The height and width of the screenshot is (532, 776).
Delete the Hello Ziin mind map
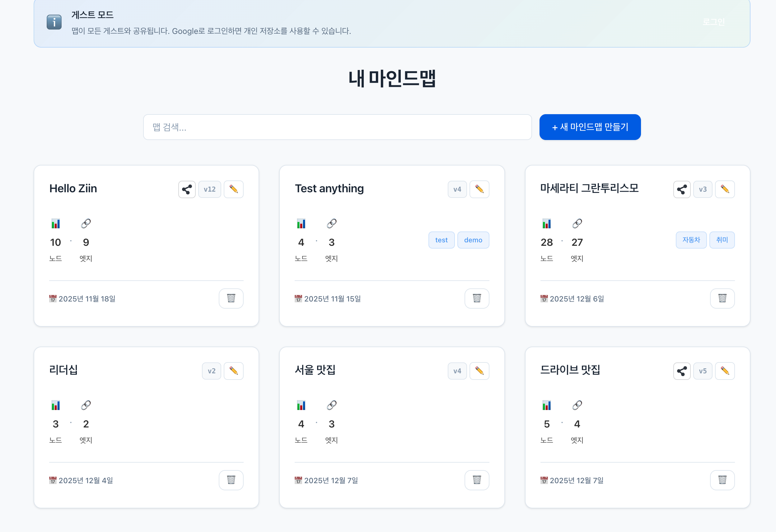(x=231, y=298)
